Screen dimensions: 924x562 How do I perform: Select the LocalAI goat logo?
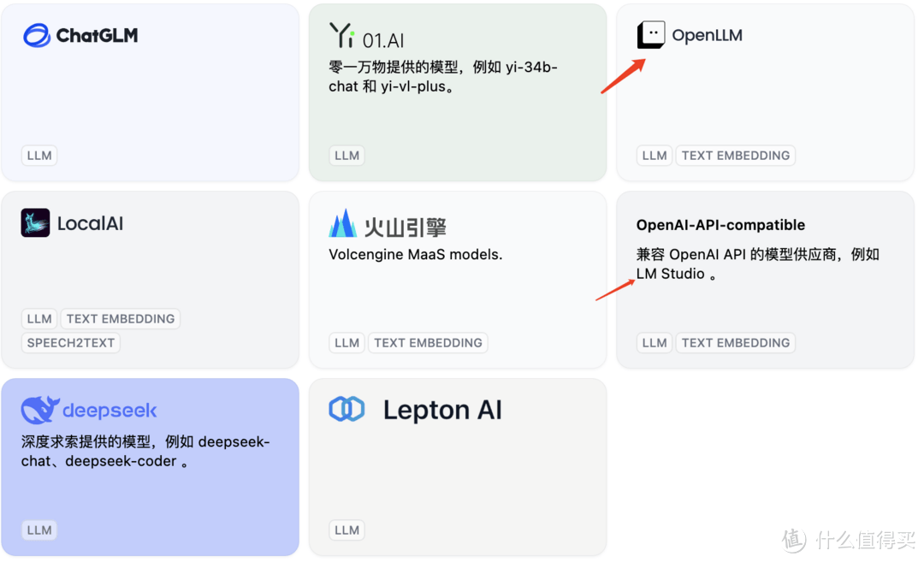click(35, 222)
